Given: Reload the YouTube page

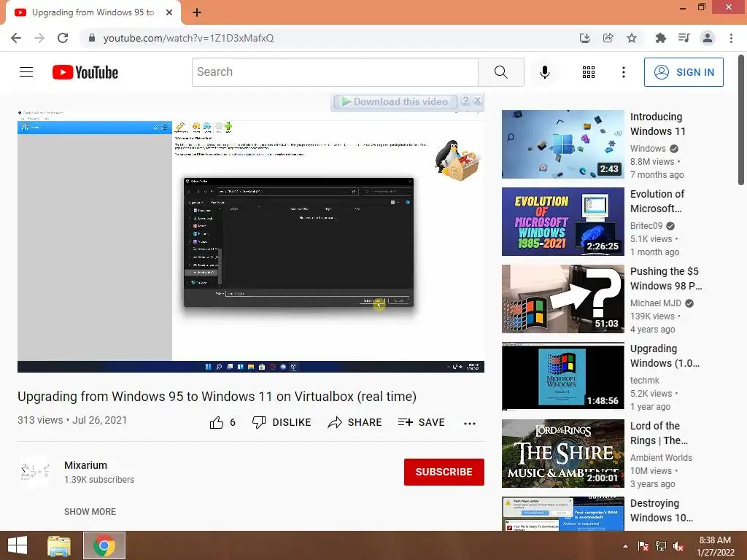Looking at the screenshot, I should tap(63, 38).
